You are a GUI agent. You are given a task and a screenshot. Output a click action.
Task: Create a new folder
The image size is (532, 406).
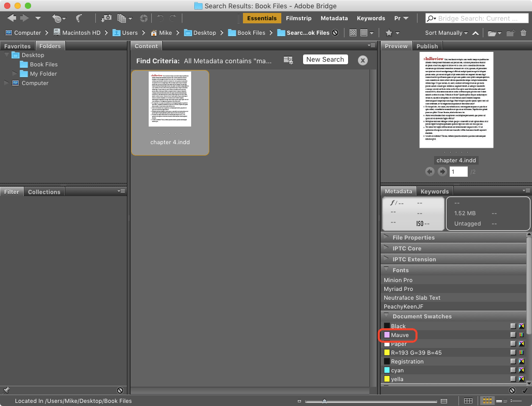(511, 33)
